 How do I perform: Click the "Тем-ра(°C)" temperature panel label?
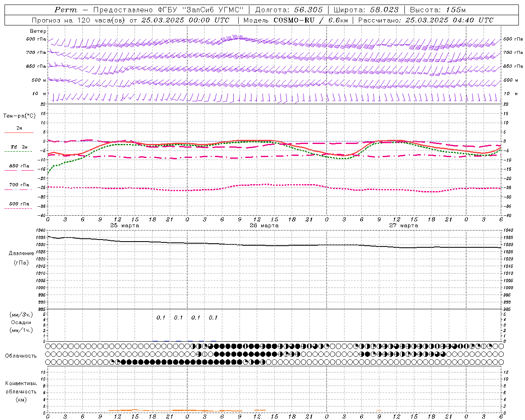pos(19,116)
